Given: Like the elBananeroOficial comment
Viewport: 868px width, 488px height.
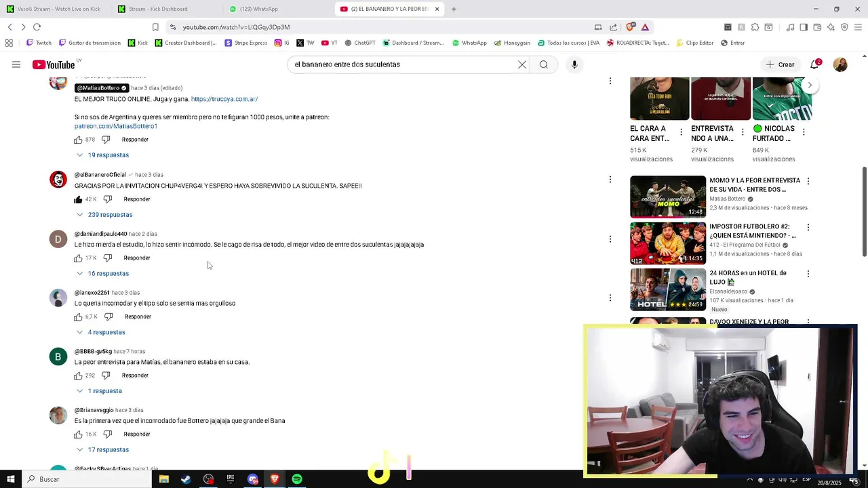Looking at the screenshot, I should [x=78, y=199].
